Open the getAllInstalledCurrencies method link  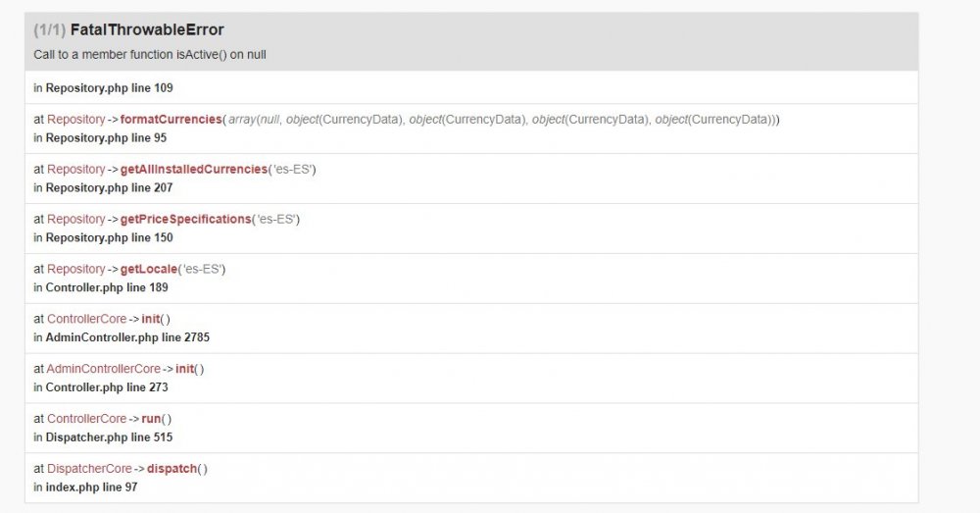[194, 169]
